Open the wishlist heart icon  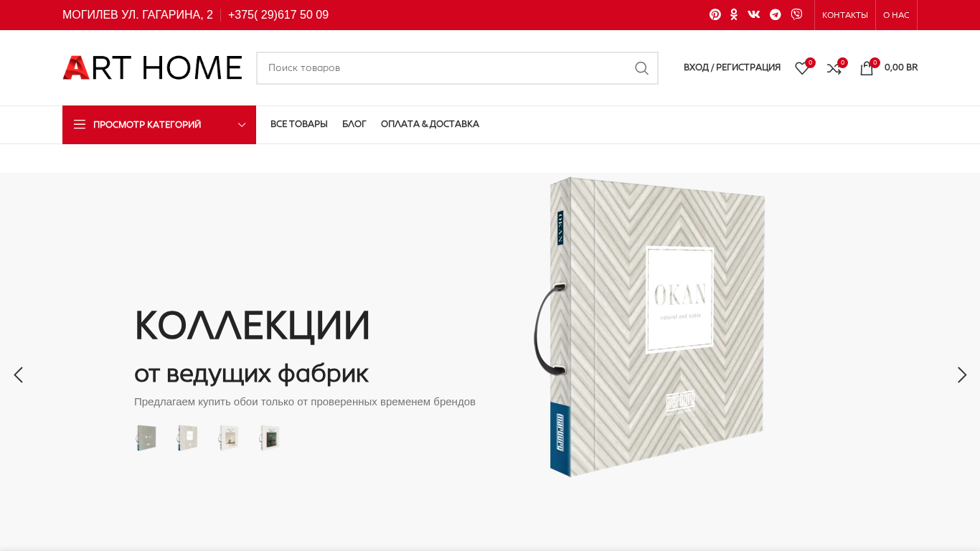tap(802, 68)
